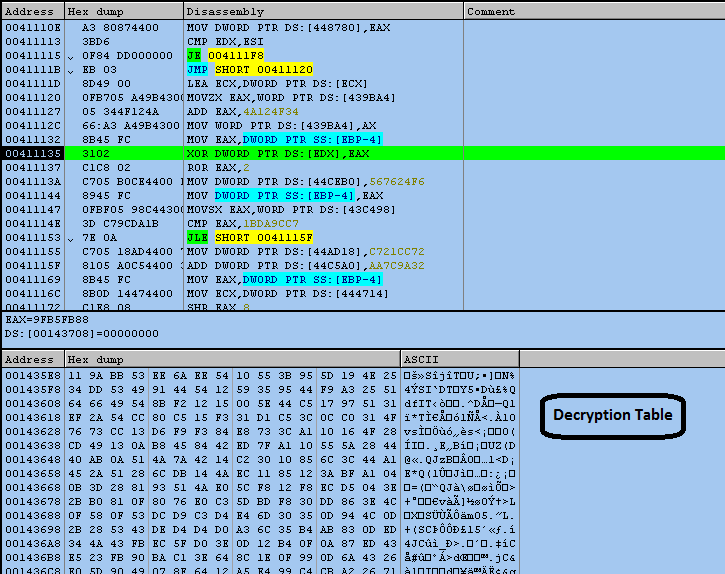725x574 pixels.
Task: Select dump row at address 001435F8
Action: [x=260, y=389]
